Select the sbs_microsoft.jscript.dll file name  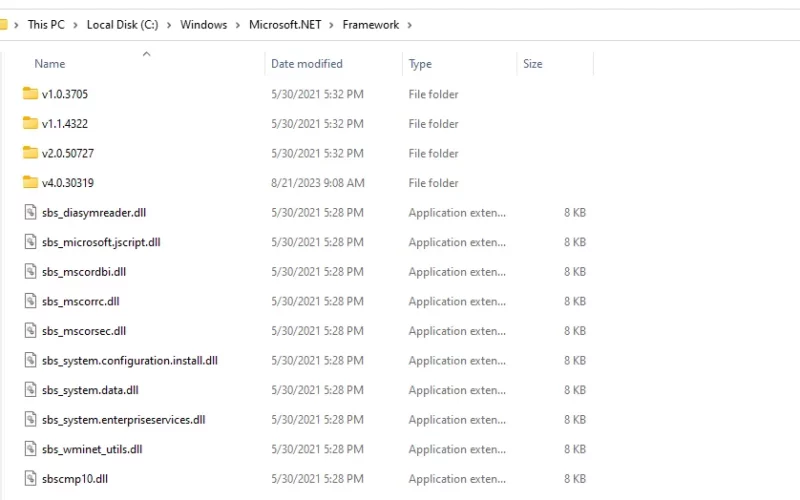(101, 242)
